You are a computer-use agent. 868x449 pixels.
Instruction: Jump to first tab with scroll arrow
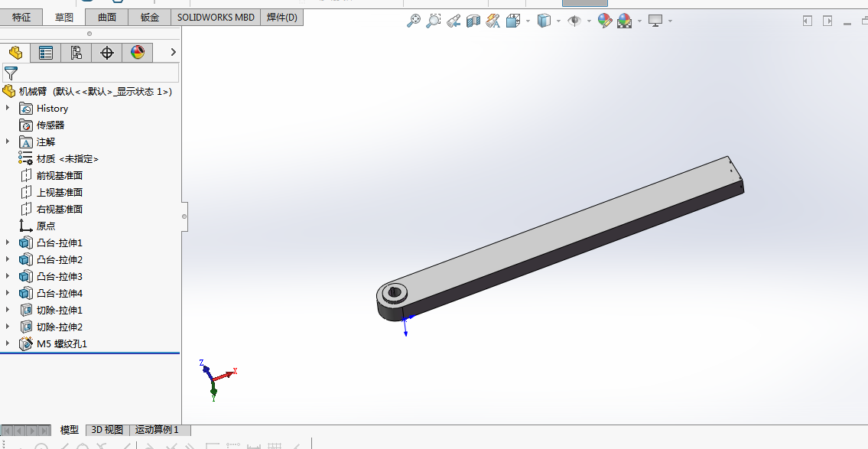tap(7, 430)
